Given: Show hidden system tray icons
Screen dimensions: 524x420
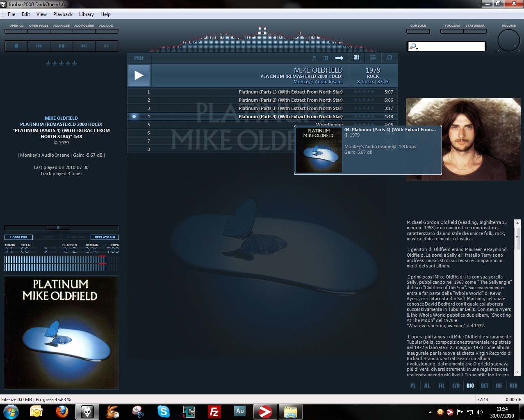Looking at the screenshot, I should tap(430, 412).
